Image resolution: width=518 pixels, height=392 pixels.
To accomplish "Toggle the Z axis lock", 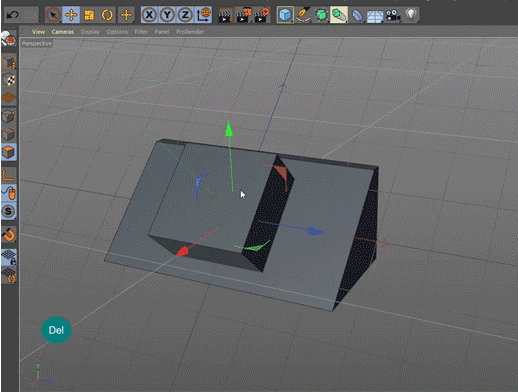I will [185, 15].
